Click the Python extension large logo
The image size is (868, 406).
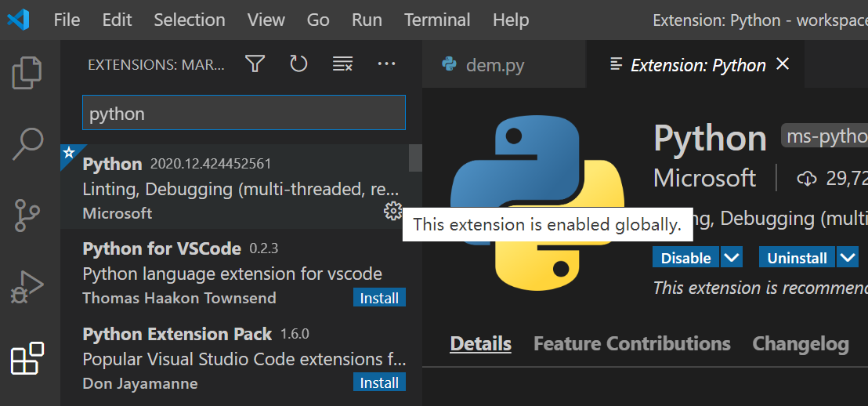point(537,203)
